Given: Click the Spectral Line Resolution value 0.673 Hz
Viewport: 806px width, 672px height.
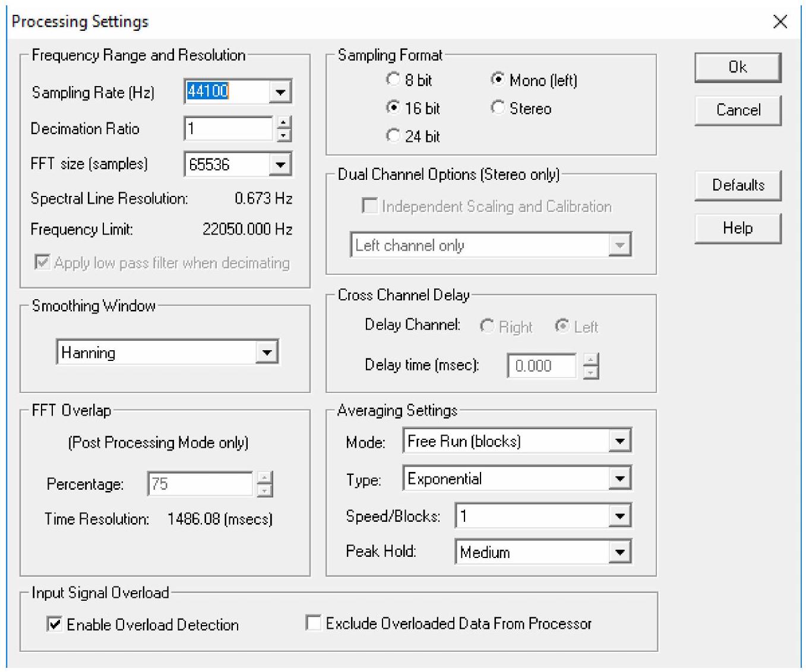Looking at the screenshot, I should tap(263, 198).
